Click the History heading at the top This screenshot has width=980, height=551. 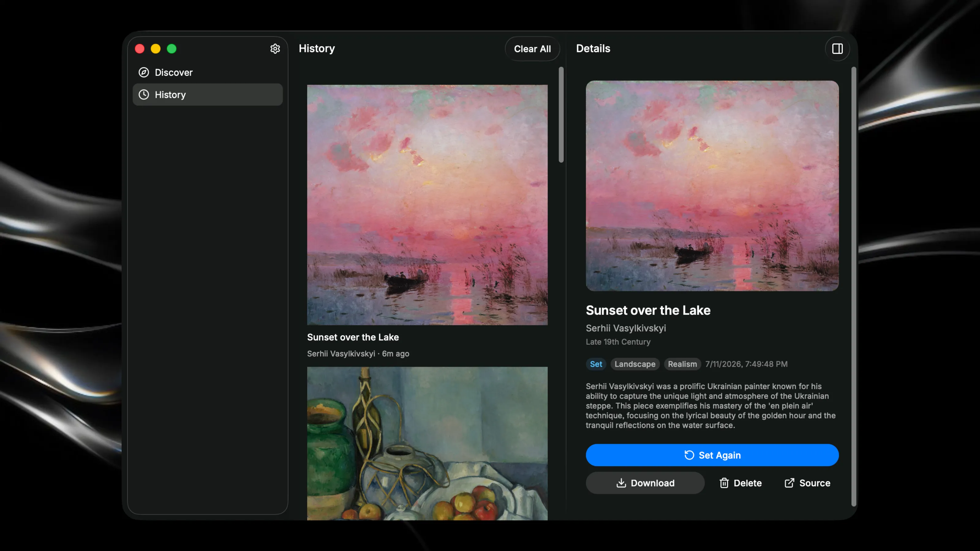tap(317, 48)
